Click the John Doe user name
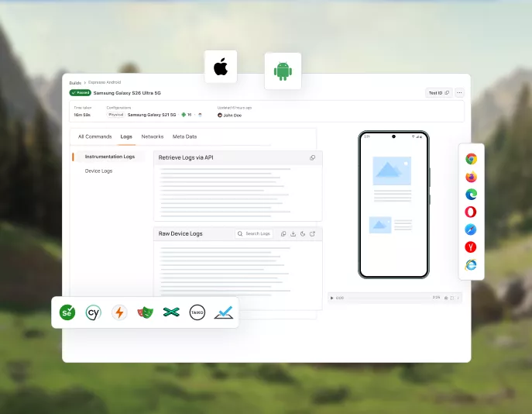Screen dimensions: 532x414 pos(232,116)
